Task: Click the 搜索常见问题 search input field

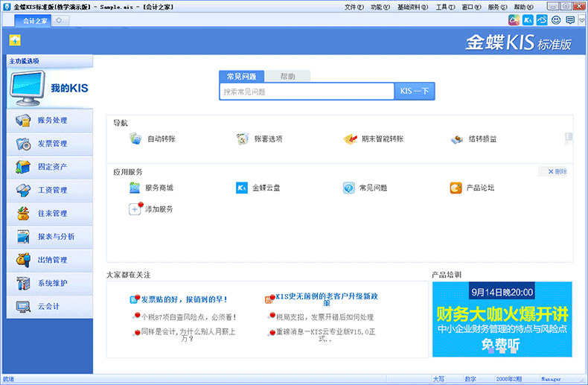Action: click(x=307, y=92)
